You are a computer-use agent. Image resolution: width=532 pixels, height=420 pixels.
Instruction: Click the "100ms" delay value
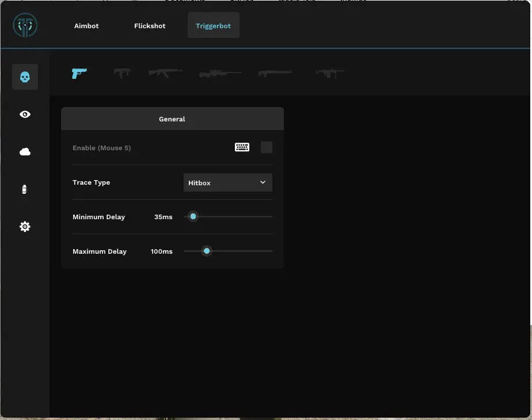coord(161,251)
